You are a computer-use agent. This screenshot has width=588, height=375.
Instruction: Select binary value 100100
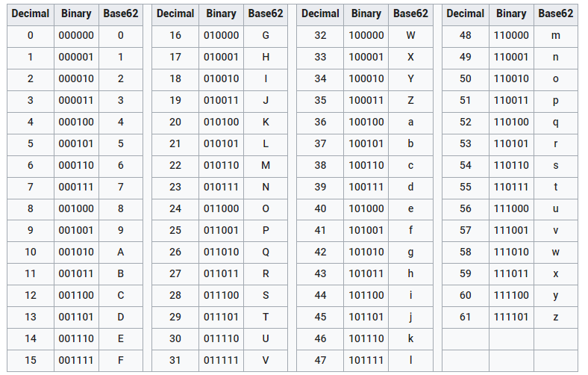point(366,123)
